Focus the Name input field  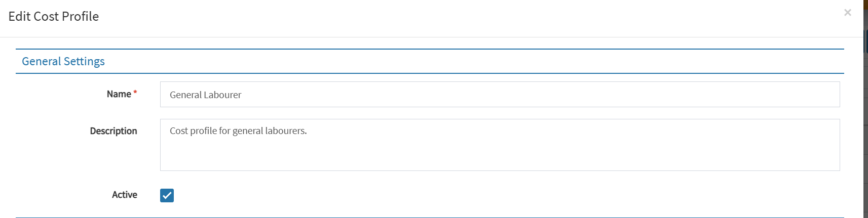(499, 95)
